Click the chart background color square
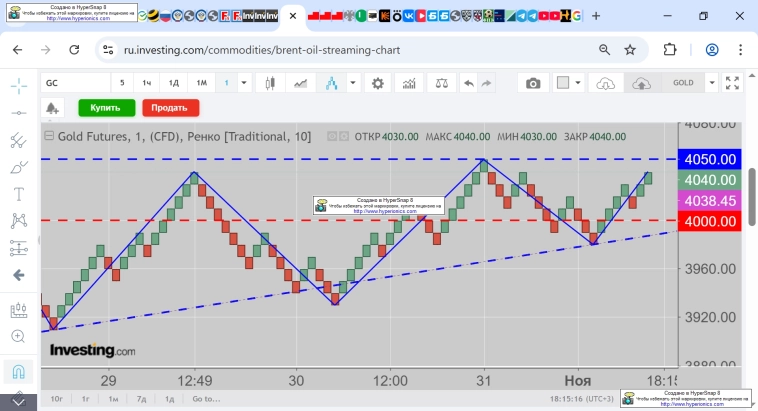This screenshot has height=411, width=758. [562, 83]
